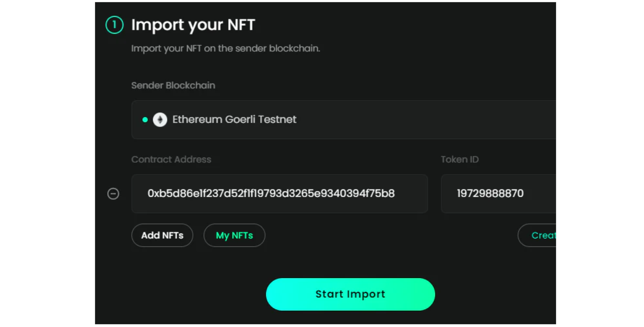The width and height of the screenshot is (644, 327).
Task: Open the My NFTs list
Action: tap(234, 235)
